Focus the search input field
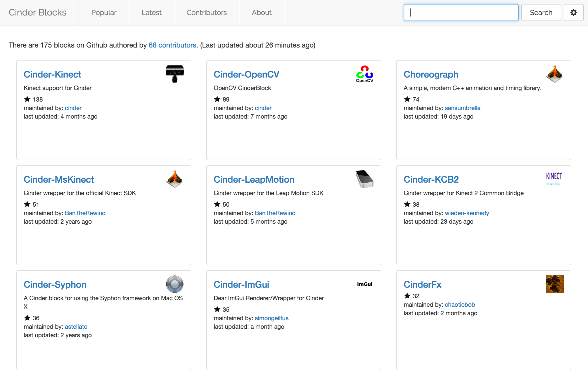Screen dimensions: 588x389 (x=461, y=13)
